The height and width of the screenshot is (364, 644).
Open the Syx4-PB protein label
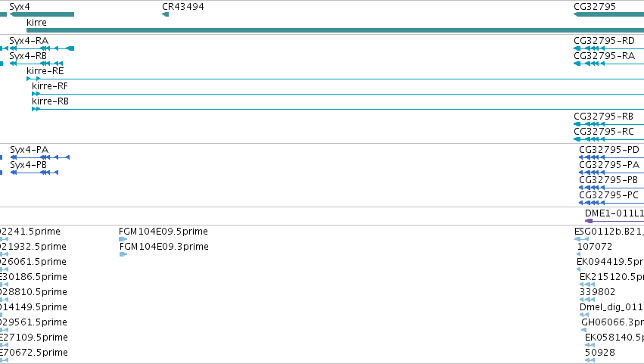tap(28, 165)
